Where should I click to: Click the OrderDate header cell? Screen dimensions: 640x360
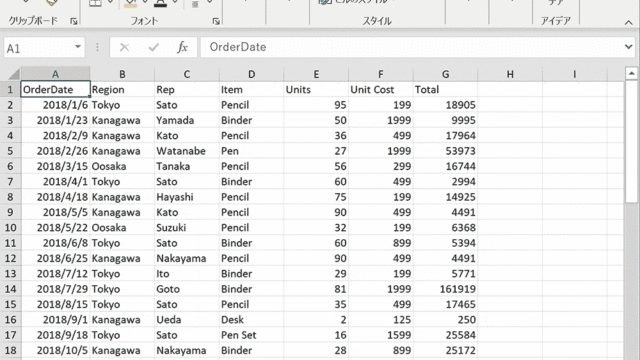click(x=56, y=89)
